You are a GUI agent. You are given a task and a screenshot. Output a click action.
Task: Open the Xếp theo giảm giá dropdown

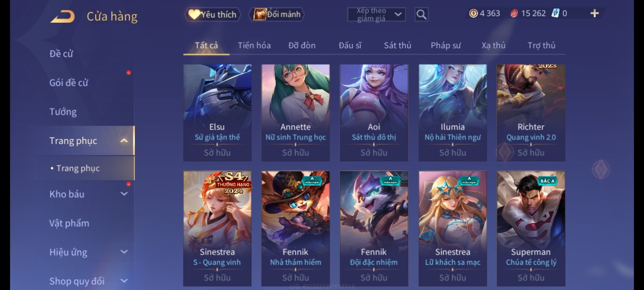coord(376,15)
